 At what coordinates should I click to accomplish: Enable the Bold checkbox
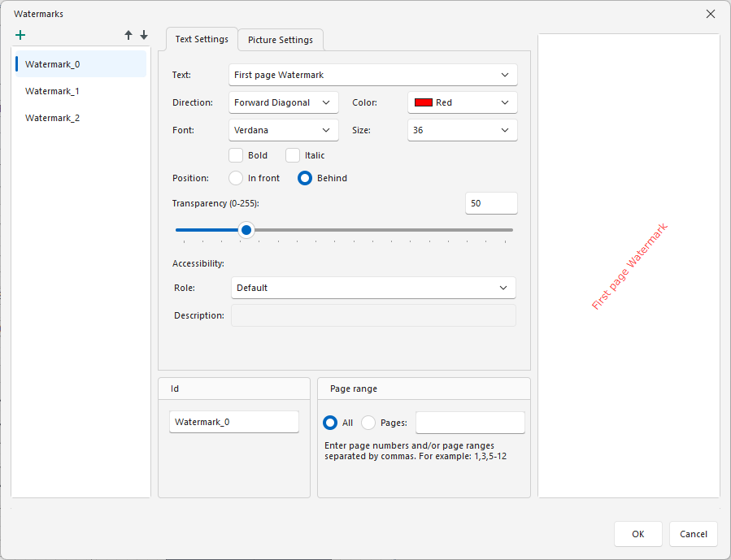coord(235,154)
